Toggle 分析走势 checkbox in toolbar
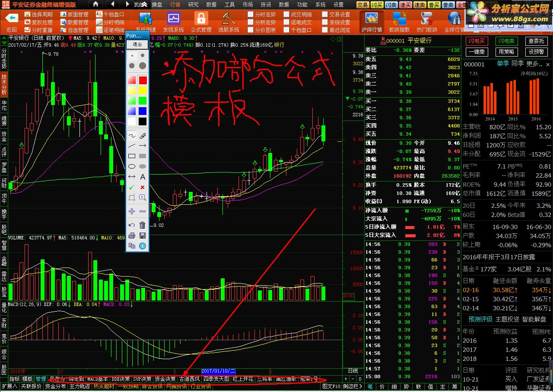Viewport: 553px width, 392px height. [251, 22]
